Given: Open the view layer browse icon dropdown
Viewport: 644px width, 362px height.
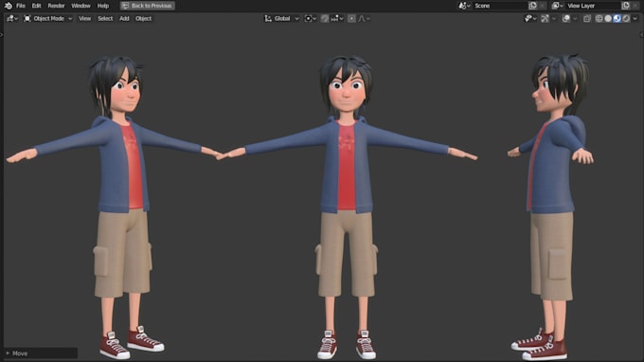Looking at the screenshot, I should click(557, 6).
